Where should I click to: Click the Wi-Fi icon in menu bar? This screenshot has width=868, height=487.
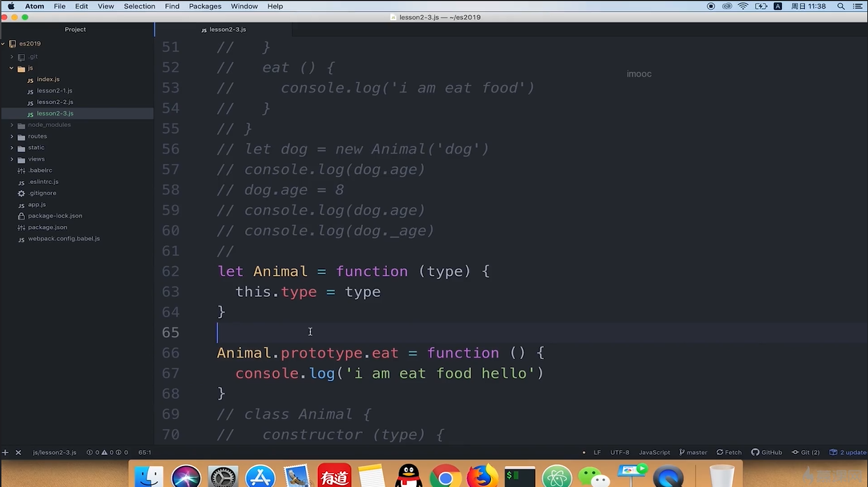point(743,6)
